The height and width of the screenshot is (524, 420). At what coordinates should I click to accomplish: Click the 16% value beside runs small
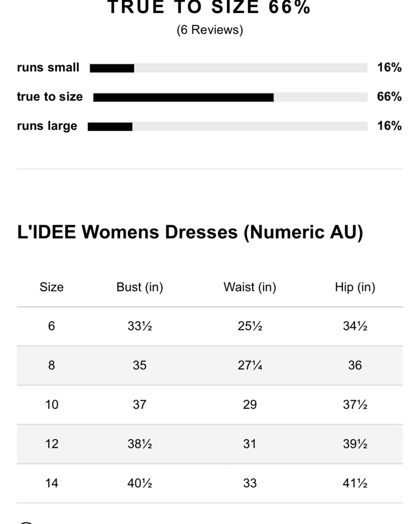pyautogui.click(x=389, y=68)
